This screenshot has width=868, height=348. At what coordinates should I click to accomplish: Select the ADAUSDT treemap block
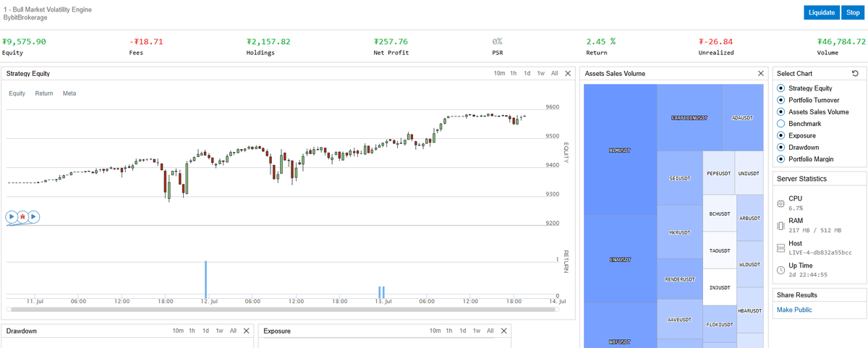(x=743, y=117)
